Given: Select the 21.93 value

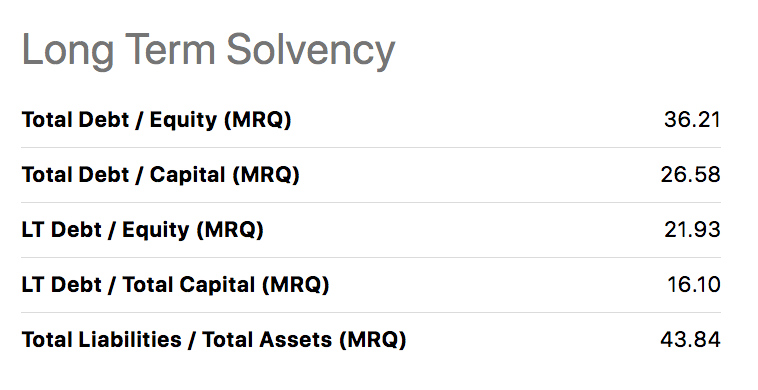Looking at the screenshot, I should (692, 230).
